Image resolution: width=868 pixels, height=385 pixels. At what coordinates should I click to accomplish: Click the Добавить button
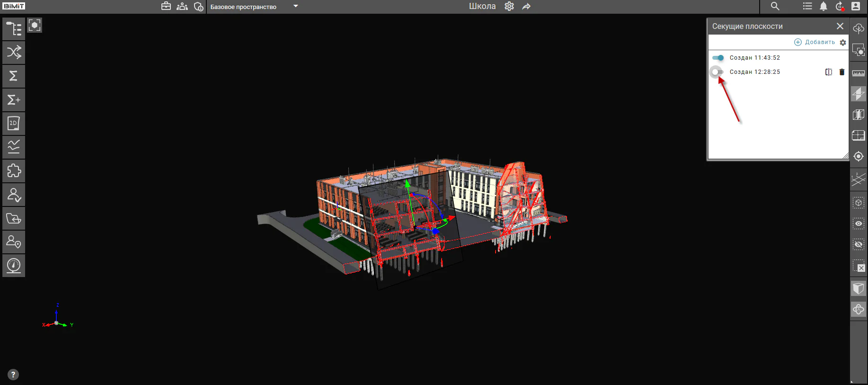(815, 42)
